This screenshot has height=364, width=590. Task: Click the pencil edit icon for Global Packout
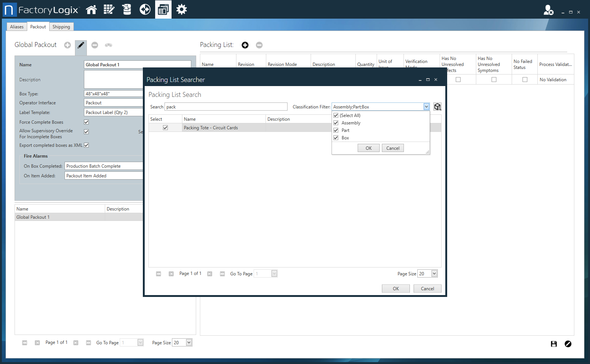coord(81,45)
